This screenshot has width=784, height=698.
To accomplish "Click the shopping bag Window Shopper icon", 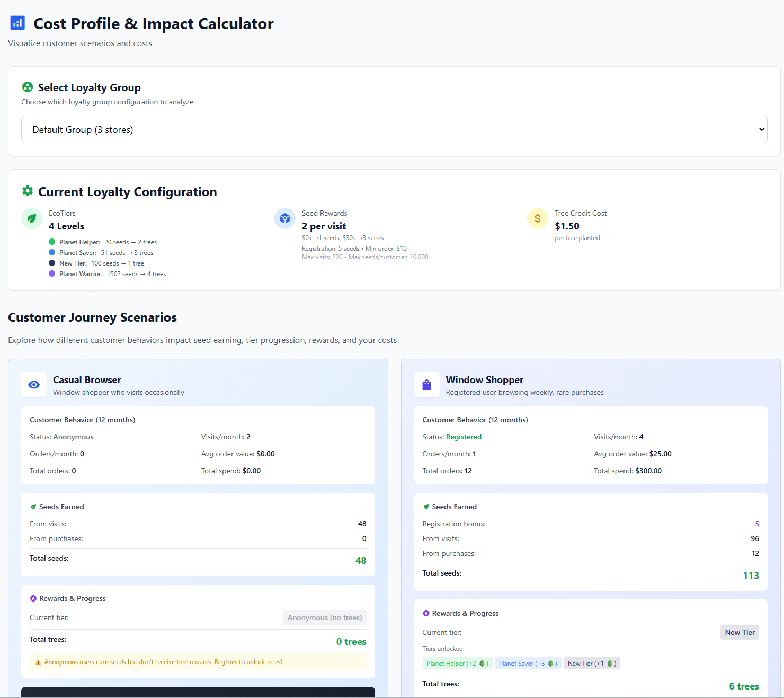I will click(426, 385).
